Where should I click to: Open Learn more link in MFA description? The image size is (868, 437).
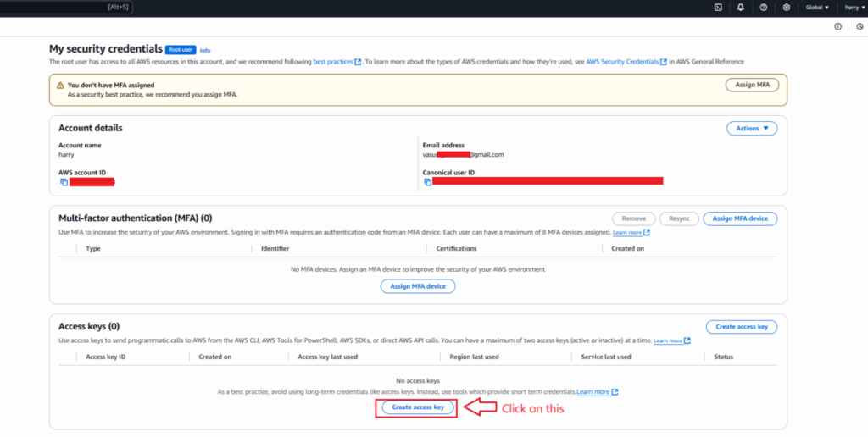(627, 233)
